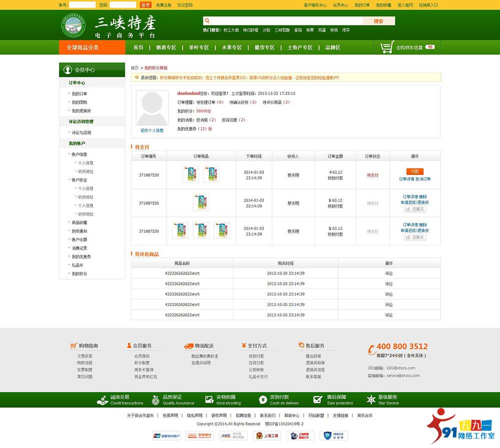Click the 诚信交易 handshake icon in green bar
The width and height of the screenshot is (500, 448).
(x=102, y=399)
